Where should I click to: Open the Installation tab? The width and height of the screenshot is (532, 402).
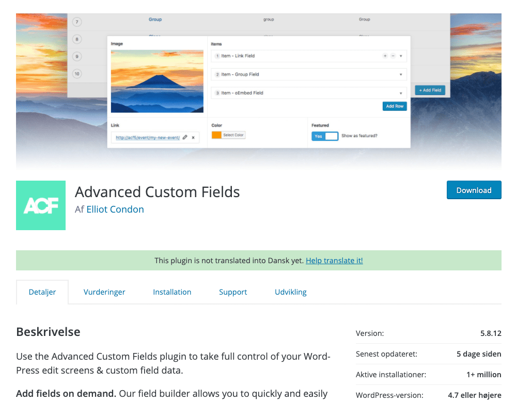tap(172, 292)
